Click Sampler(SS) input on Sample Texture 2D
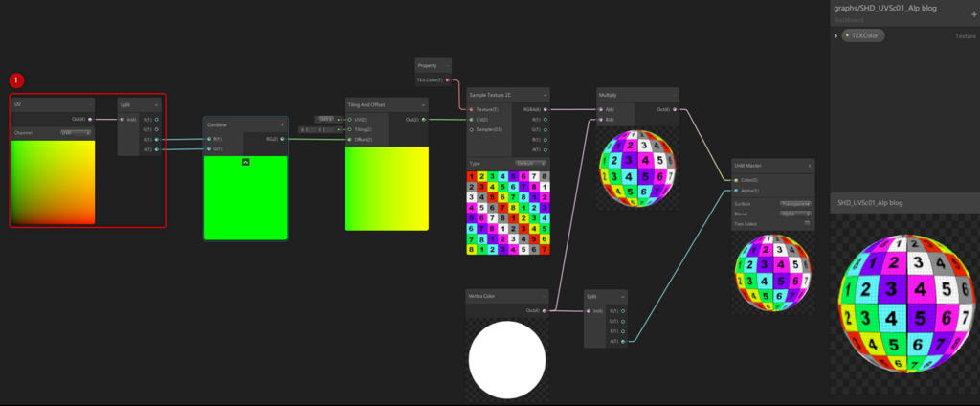 [x=471, y=129]
